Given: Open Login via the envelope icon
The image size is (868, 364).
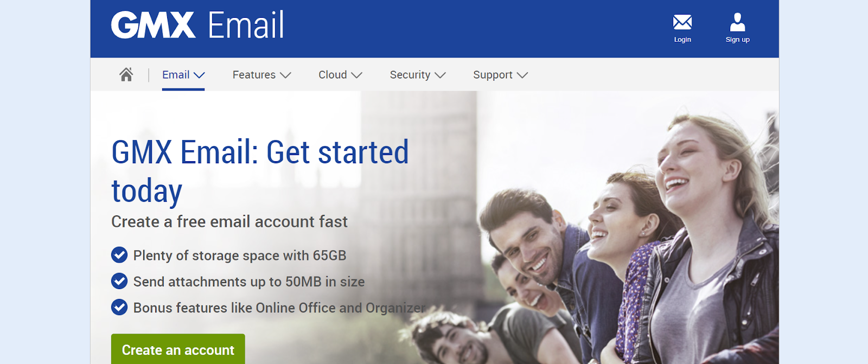Looking at the screenshot, I should tap(682, 22).
